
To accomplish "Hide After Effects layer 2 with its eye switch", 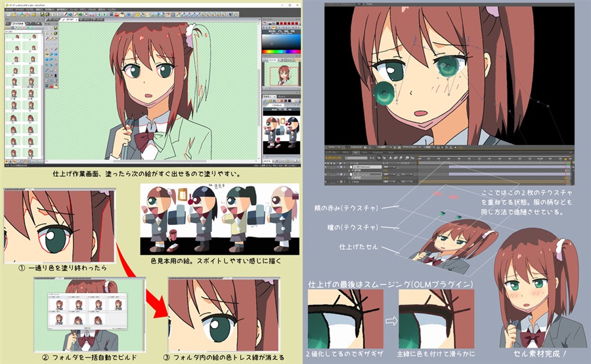I will [x=326, y=174].
